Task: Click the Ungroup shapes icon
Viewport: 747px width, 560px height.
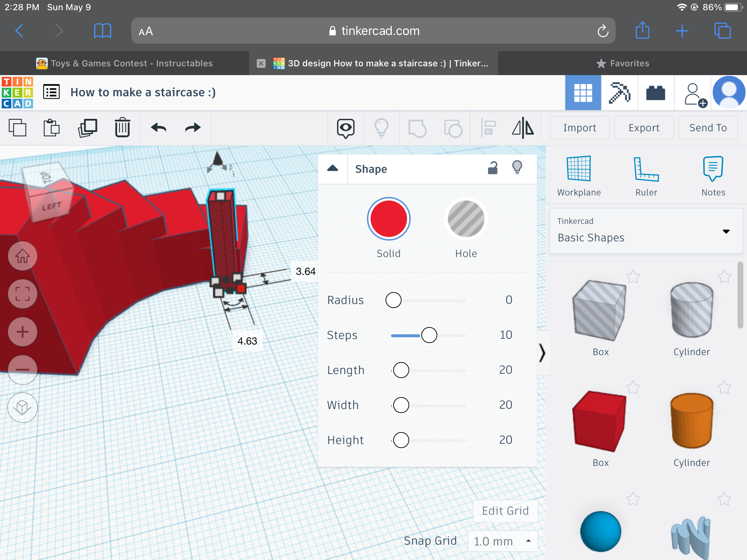Action: tap(453, 128)
